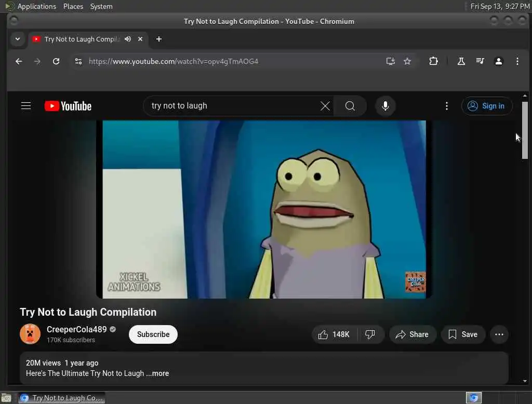Subscribe to CreeperCola489
Screen dimensions: 532x404
[153, 334]
